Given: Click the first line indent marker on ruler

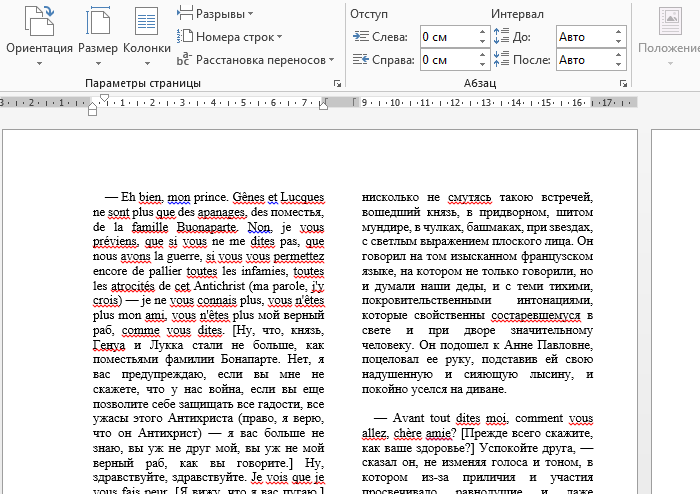Looking at the screenshot, I should pos(104,98).
